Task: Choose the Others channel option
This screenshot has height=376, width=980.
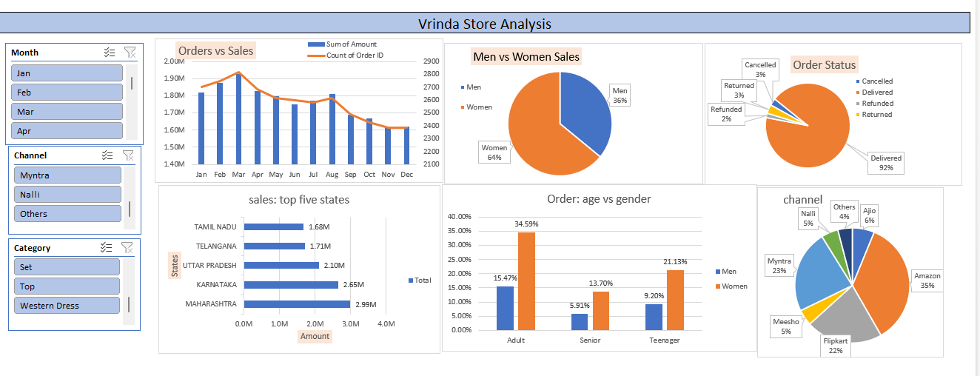Action: point(67,214)
